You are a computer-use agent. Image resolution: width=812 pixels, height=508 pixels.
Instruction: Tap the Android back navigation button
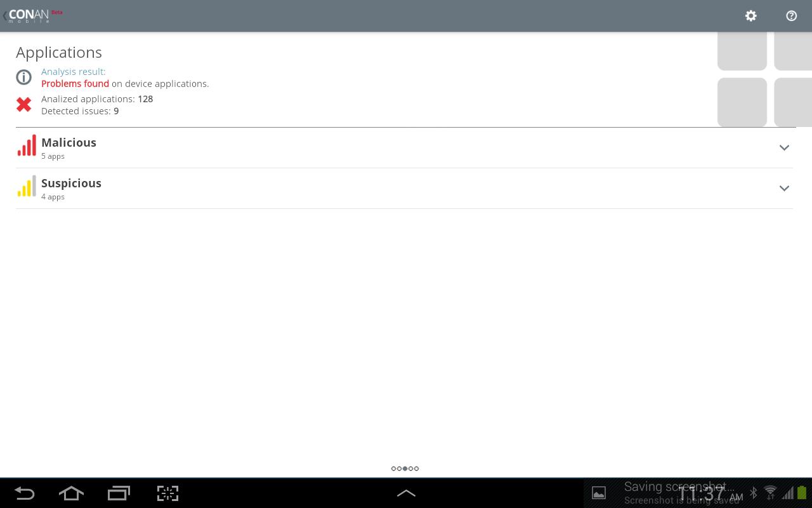pos(24,493)
